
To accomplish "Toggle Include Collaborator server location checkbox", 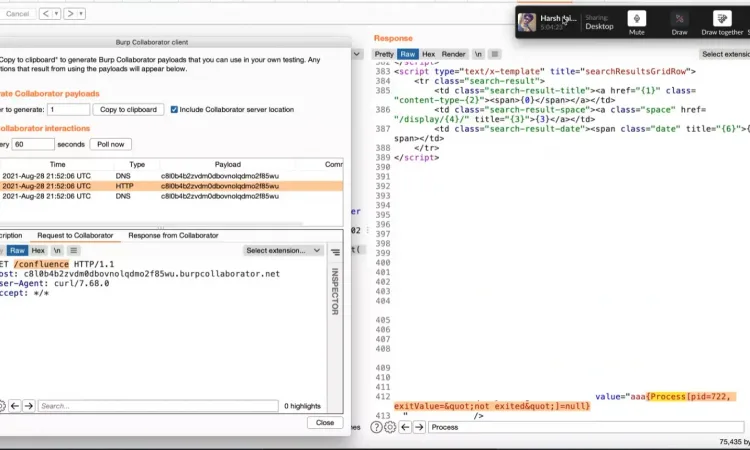I will (x=174, y=110).
